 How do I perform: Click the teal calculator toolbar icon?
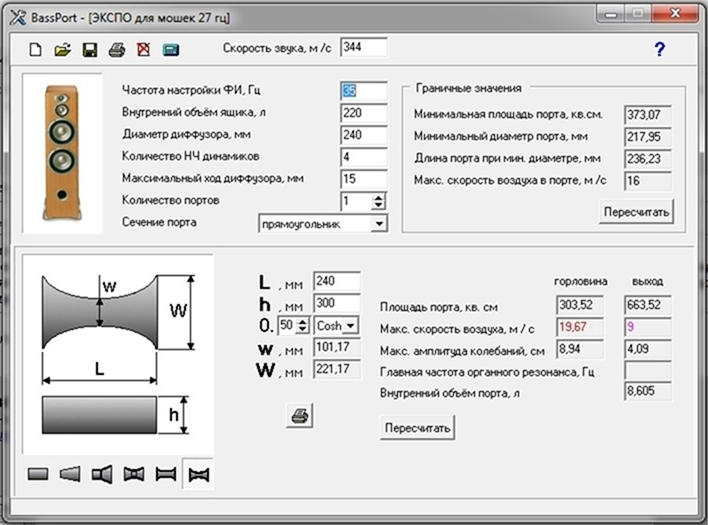171,50
